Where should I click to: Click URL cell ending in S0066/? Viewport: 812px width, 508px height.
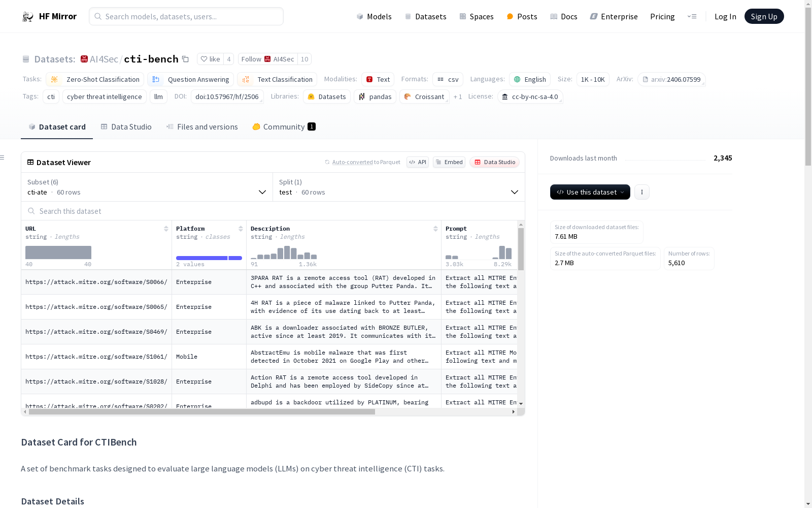click(x=96, y=282)
